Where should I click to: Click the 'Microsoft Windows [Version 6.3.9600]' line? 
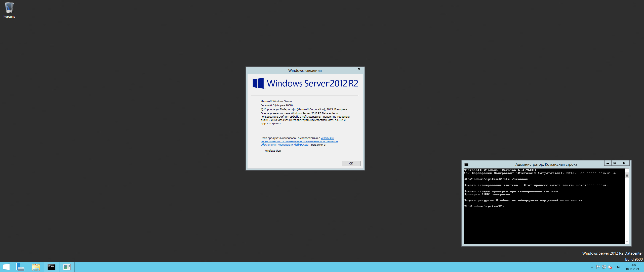pos(500,170)
